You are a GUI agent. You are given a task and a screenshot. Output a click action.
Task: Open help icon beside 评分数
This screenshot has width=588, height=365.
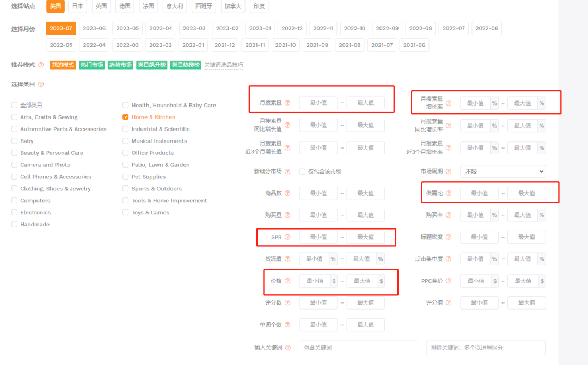coord(287,303)
